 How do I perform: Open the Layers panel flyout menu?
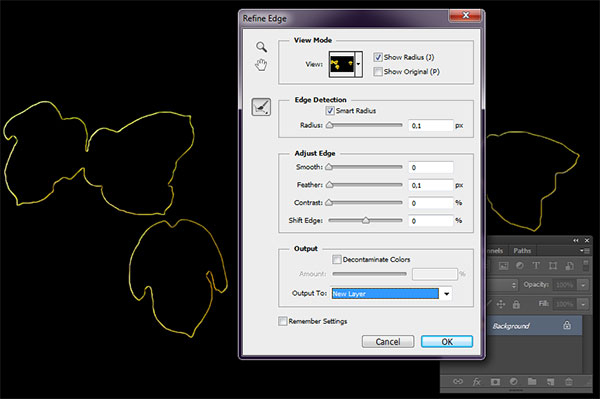coord(584,251)
